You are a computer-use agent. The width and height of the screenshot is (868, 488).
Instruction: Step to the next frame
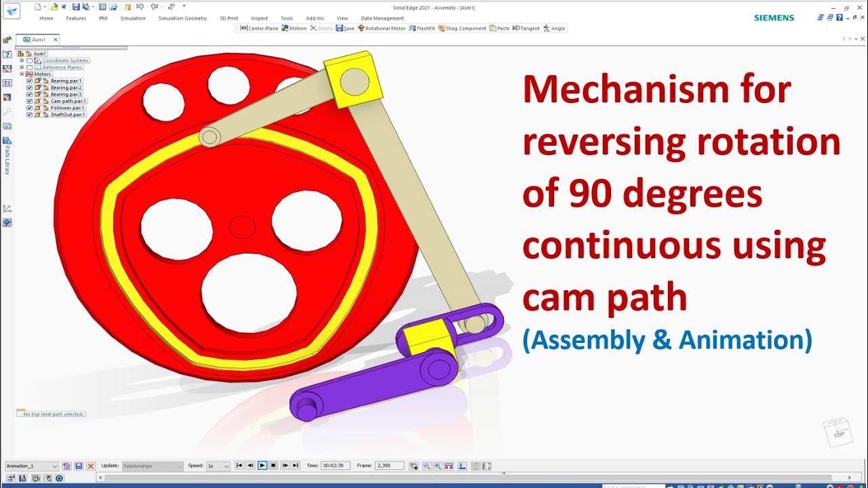pos(285,466)
